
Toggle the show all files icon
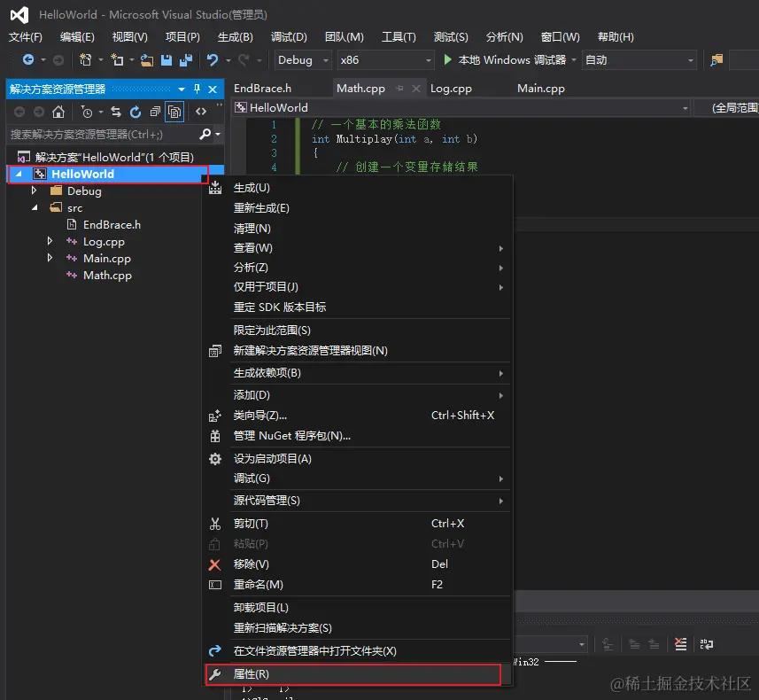[x=174, y=112]
